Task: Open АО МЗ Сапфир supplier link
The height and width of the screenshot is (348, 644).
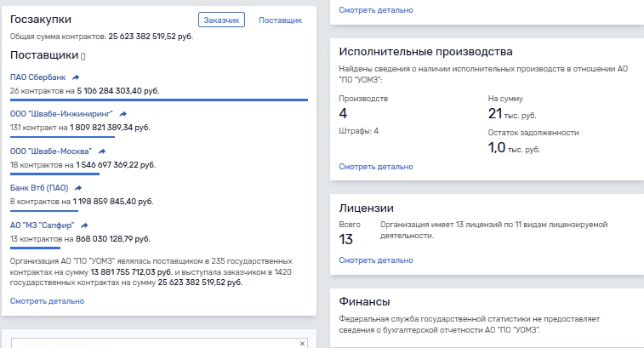Action: click(42, 225)
